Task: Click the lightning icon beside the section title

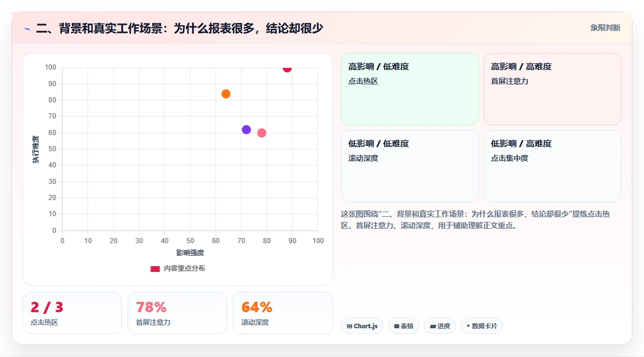Action: [28, 29]
